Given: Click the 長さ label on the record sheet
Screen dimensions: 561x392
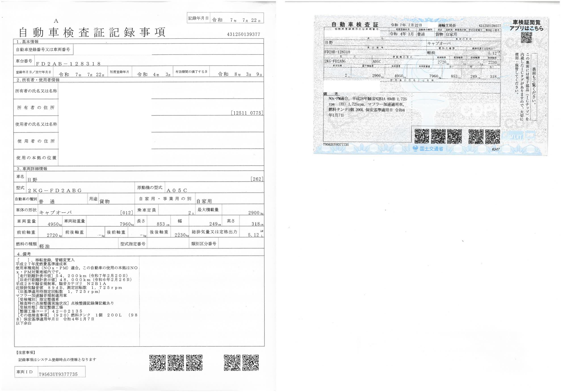Looking at the screenshot, I should (141, 221).
